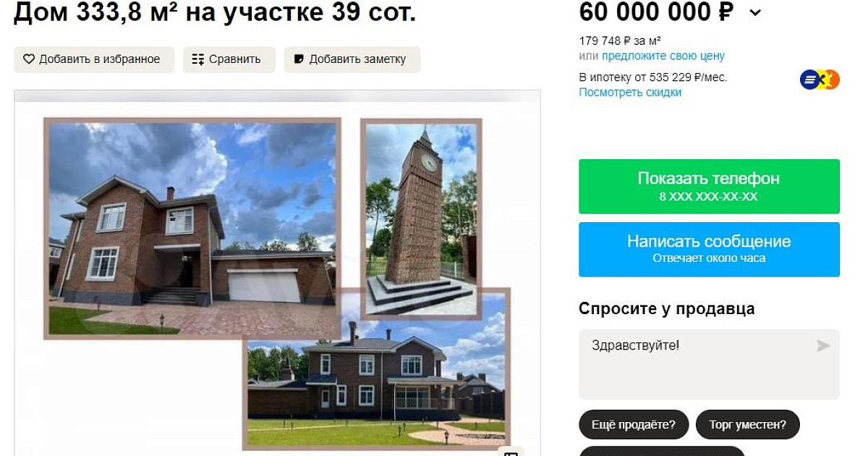Click the 60 000 000 ₽ price
868x456 pixels.
(656, 12)
